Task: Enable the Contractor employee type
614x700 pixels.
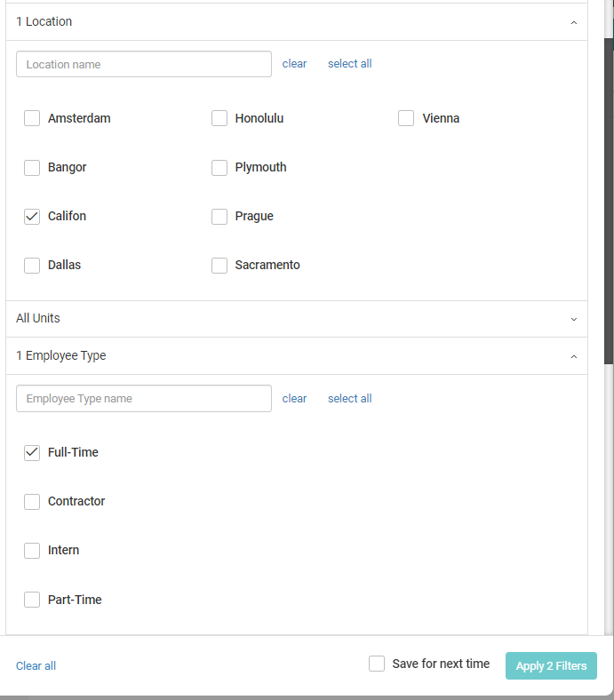Action: (x=32, y=501)
